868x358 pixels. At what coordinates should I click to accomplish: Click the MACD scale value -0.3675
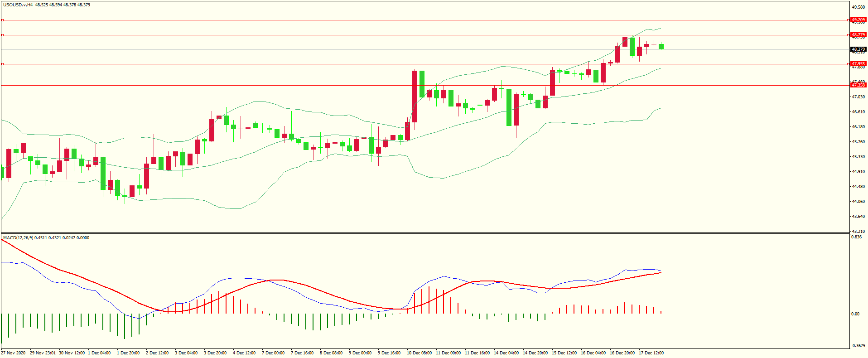tap(858, 346)
